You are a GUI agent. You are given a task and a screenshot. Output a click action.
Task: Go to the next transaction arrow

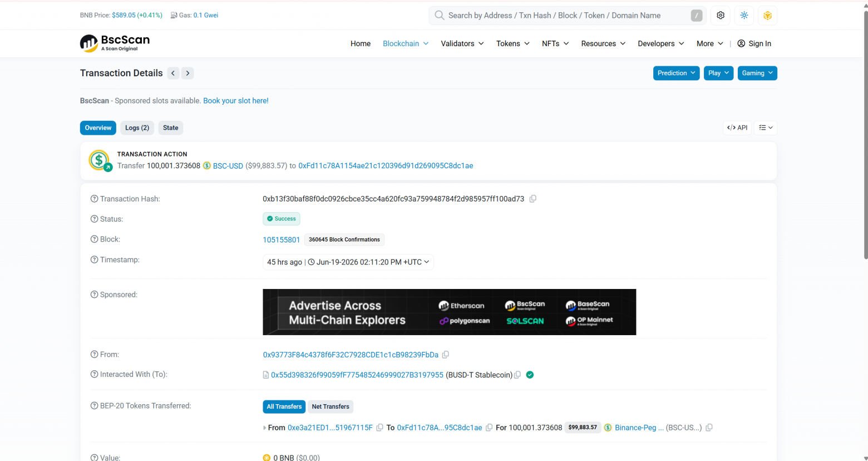[188, 73]
